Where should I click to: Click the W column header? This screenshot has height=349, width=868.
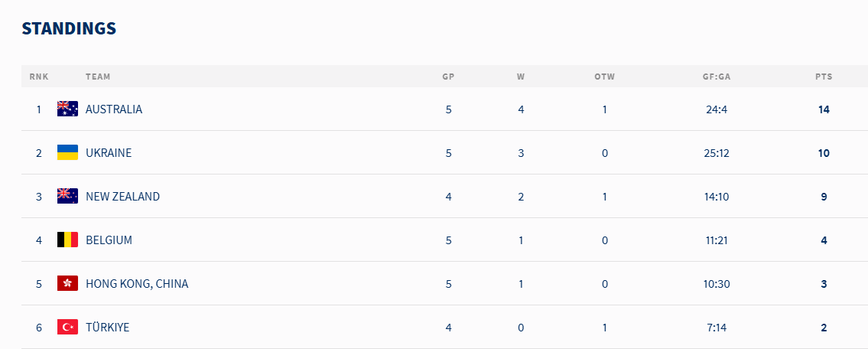point(521,77)
